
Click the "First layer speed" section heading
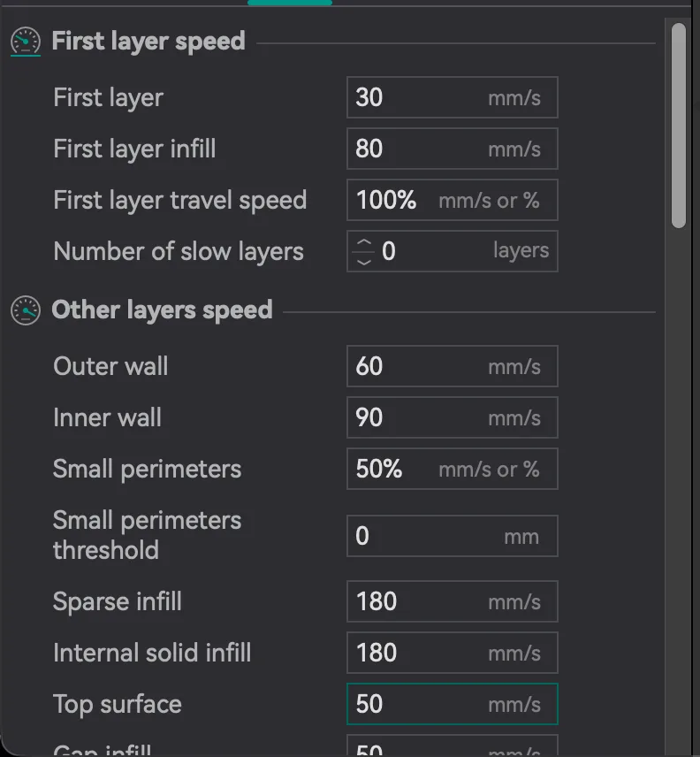point(148,41)
